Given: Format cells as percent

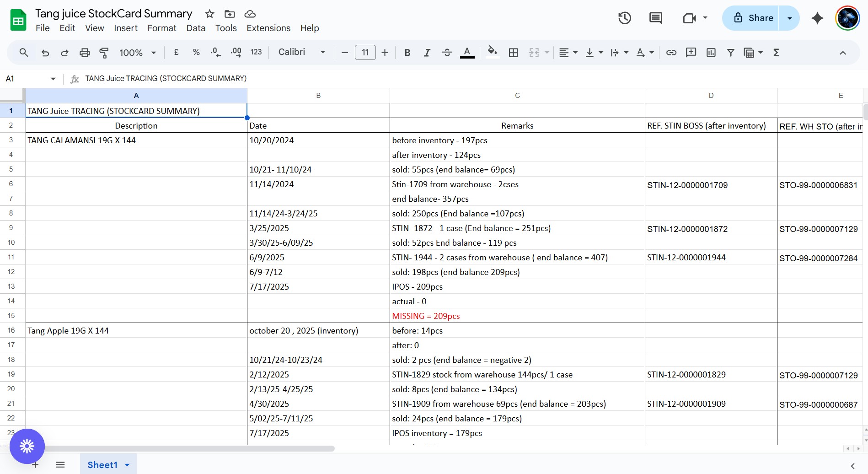Looking at the screenshot, I should (196, 52).
